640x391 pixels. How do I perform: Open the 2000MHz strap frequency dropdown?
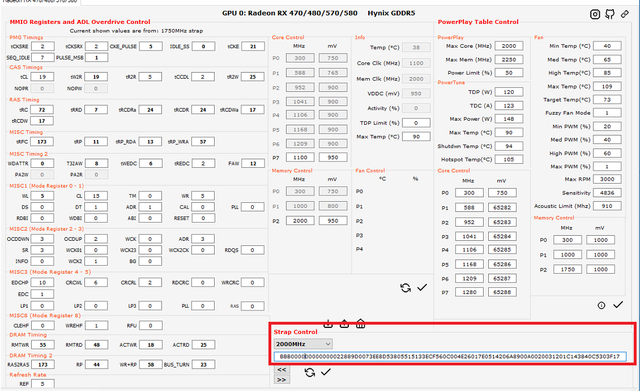[303, 344]
